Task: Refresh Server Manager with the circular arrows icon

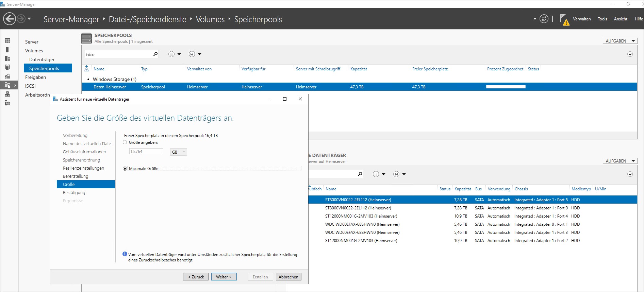Action: [544, 19]
